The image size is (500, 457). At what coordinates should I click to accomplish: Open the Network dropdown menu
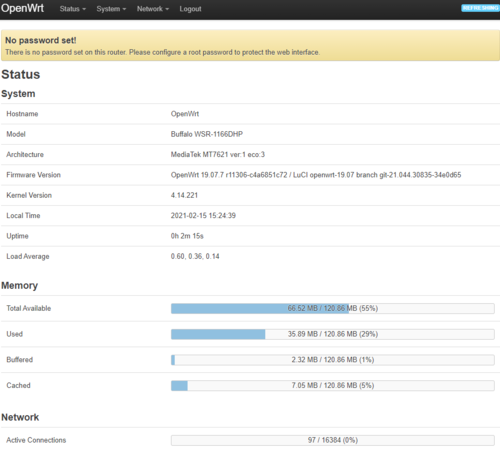tap(153, 9)
